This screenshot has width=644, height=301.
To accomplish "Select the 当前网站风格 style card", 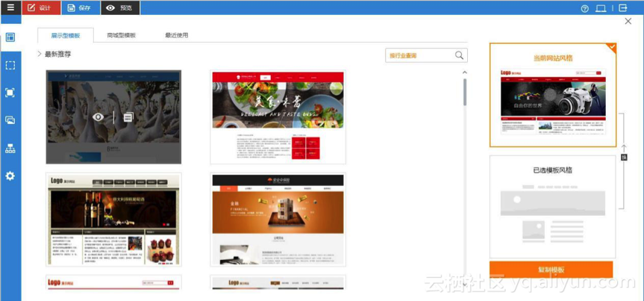I will (x=553, y=95).
